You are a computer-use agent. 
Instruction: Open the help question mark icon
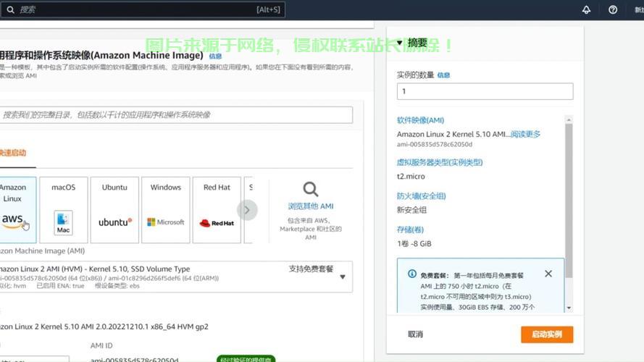pos(613,10)
